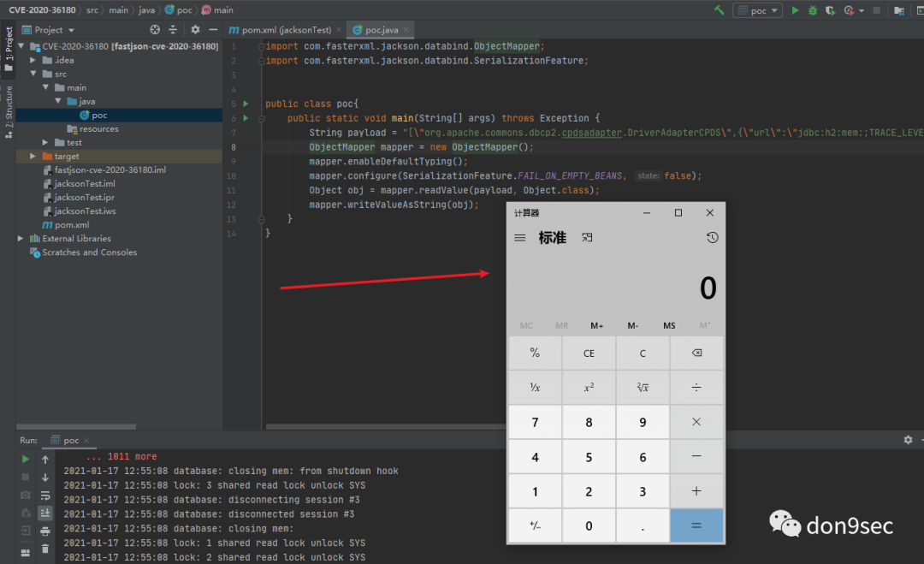Screen dimensions: 924x564
Task: Expand External Libraries node
Action: [x=21, y=239]
